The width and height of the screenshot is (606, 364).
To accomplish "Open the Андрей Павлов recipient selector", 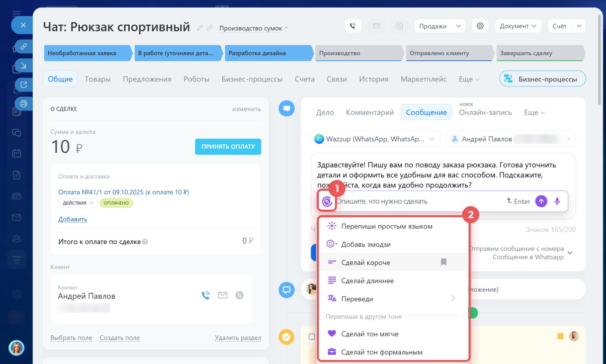I will tap(511, 139).
